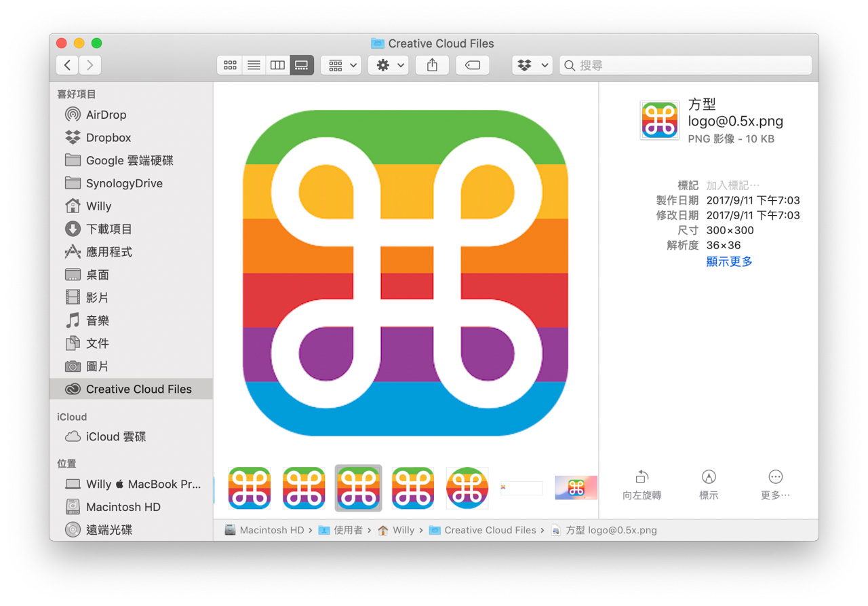Click the 加入標記… tags field
Image resolution: width=868 pixels, height=606 pixels.
coord(733,185)
